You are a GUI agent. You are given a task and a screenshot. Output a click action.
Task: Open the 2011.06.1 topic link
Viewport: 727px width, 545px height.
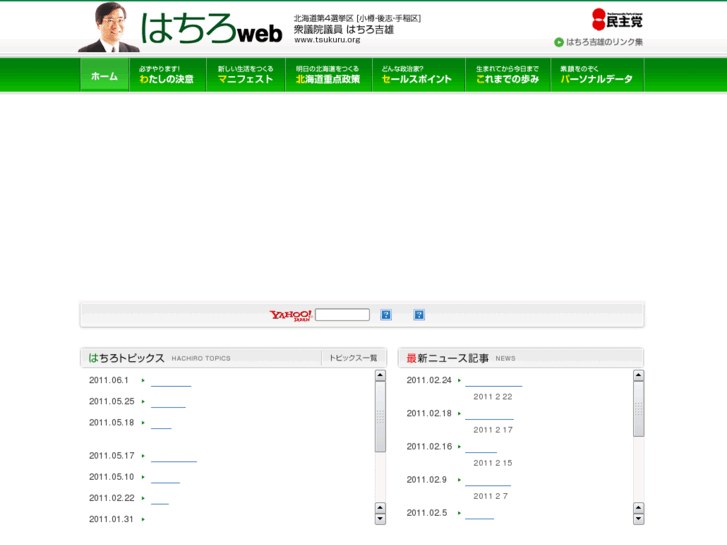click(171, 381)
